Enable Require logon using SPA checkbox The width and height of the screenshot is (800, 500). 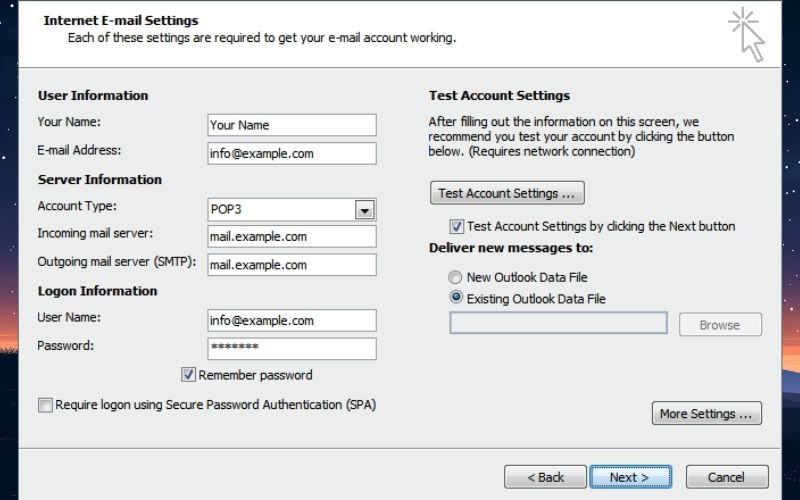(45, 405)
